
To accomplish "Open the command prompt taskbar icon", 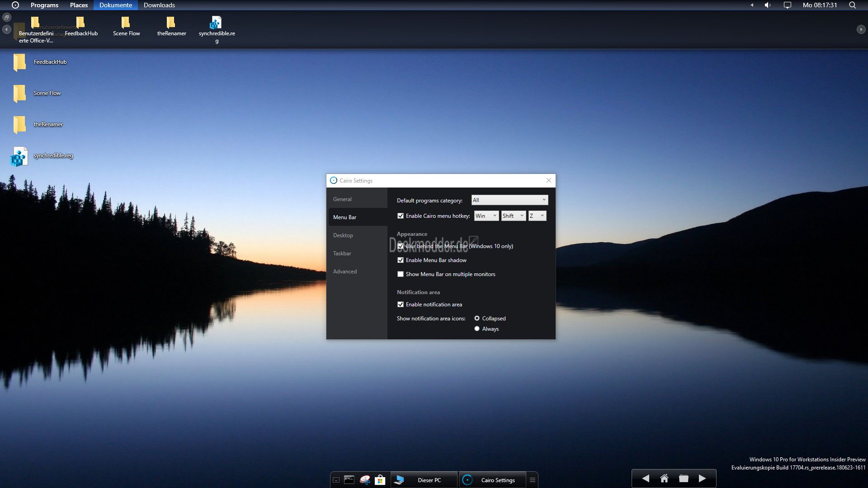I will 349,480.
